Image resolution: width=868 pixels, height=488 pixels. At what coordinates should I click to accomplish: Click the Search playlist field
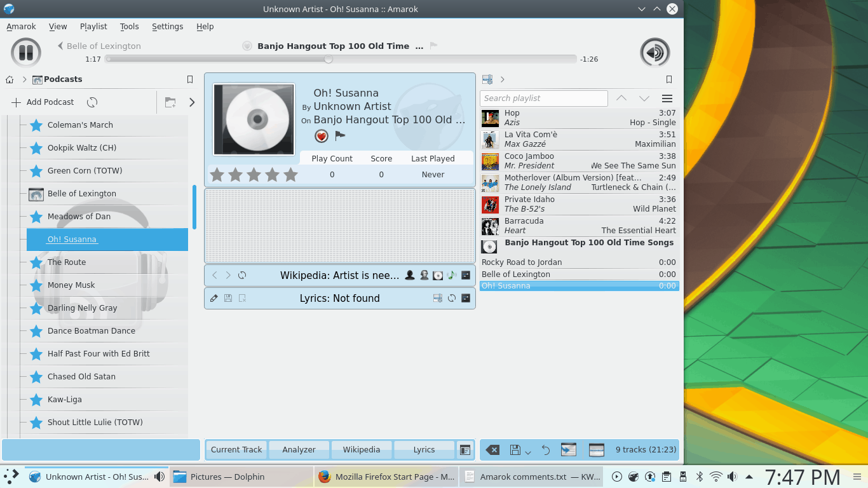[545, 98]
